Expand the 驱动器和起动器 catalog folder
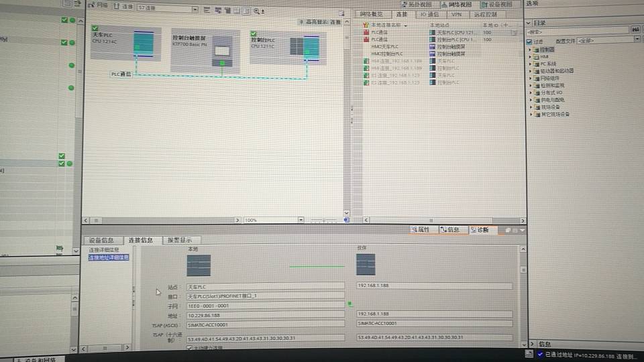This screenshot has width=644, height=362. click(x=530, y=71)
